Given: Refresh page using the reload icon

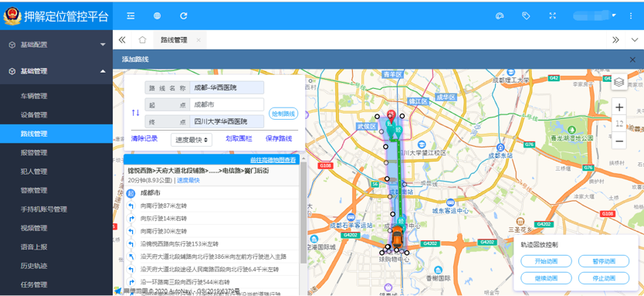Looking at the screenshot, I should 184,16.
